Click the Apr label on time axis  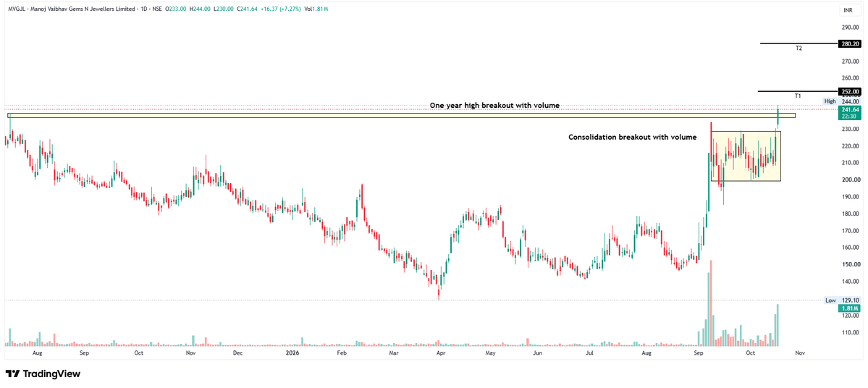tap(441, 352)
